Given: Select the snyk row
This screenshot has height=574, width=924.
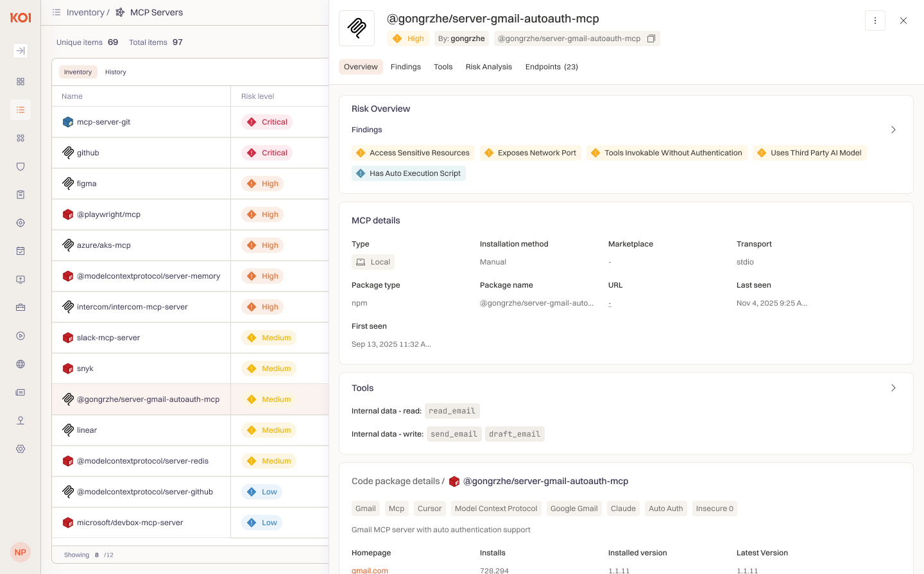Looking at the screenshot, I should point(191,369).
